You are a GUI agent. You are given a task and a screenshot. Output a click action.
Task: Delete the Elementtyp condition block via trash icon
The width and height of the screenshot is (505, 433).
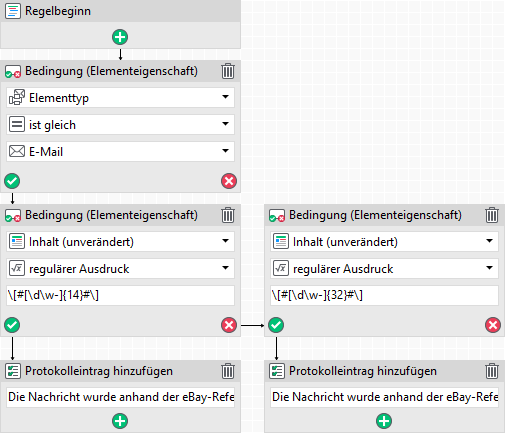click(228, 71)
